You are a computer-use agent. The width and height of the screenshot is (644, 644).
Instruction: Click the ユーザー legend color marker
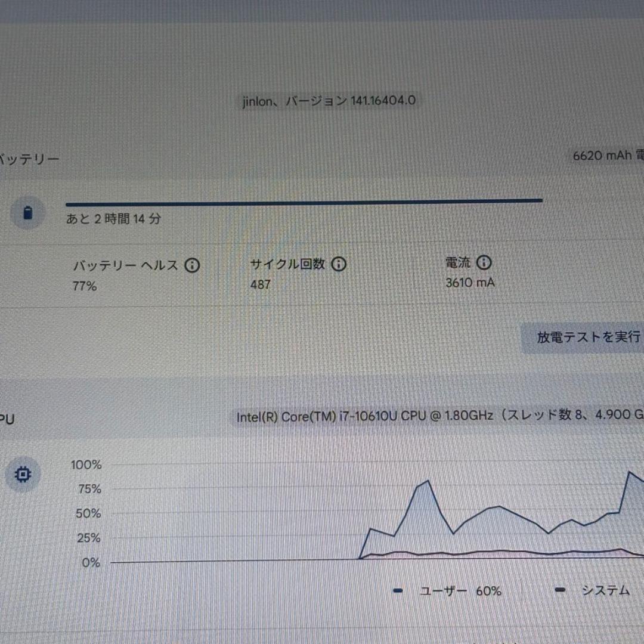coord(398,591)
